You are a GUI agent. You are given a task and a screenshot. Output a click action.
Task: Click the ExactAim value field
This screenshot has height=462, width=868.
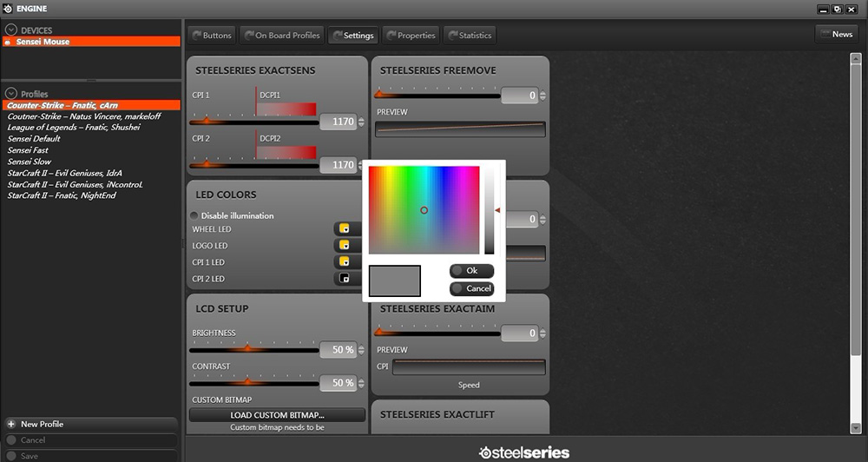[520, 333]
